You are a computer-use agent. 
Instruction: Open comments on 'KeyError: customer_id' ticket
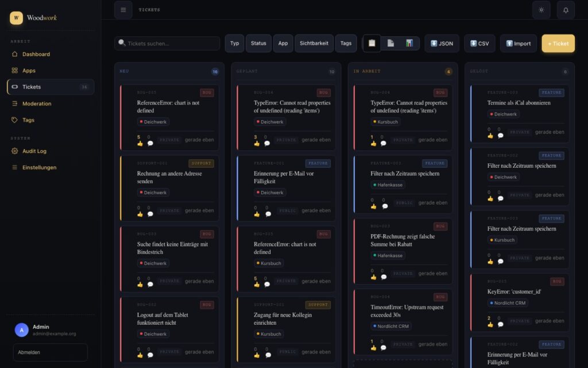pyautogui.click(x=500, y=322)
